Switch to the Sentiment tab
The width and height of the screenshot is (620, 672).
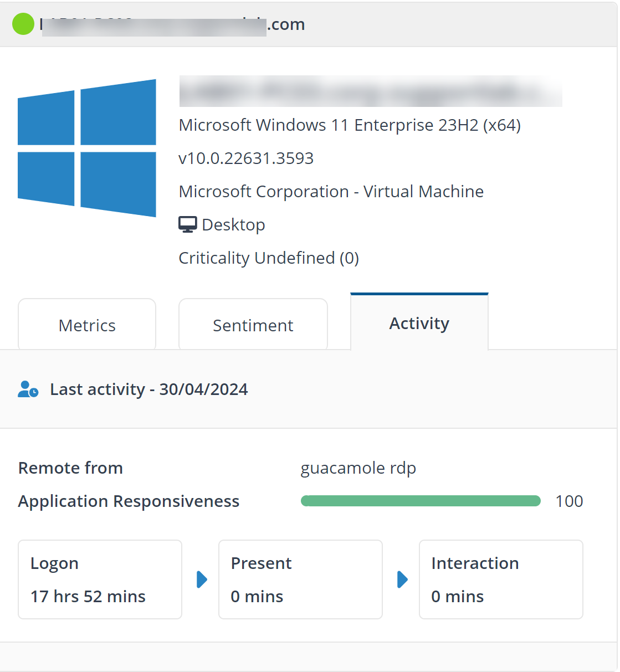[253, 325]
